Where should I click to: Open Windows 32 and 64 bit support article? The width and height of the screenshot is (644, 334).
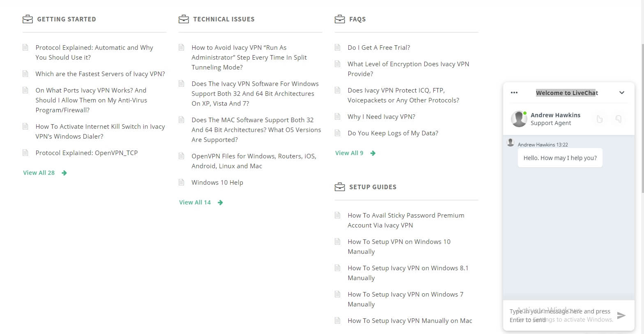point(255,93)
